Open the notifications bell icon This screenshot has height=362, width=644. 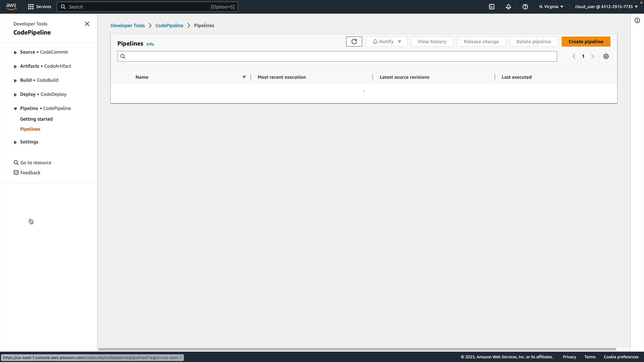508,7
